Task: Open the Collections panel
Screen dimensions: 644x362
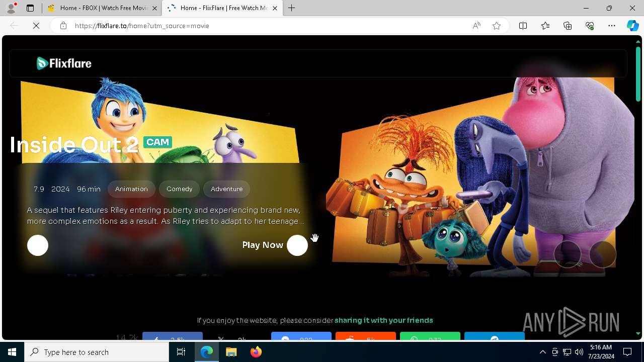Action: pos(568,26)
